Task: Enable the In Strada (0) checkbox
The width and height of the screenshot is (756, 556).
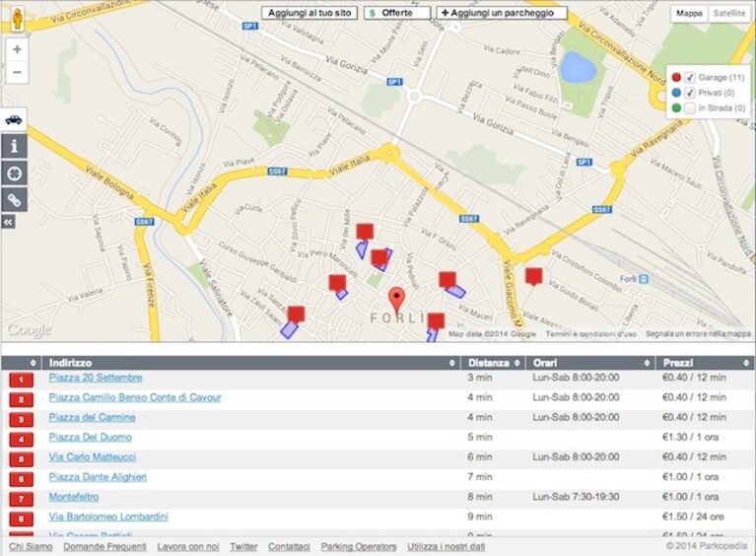Action: pos(690,108)
